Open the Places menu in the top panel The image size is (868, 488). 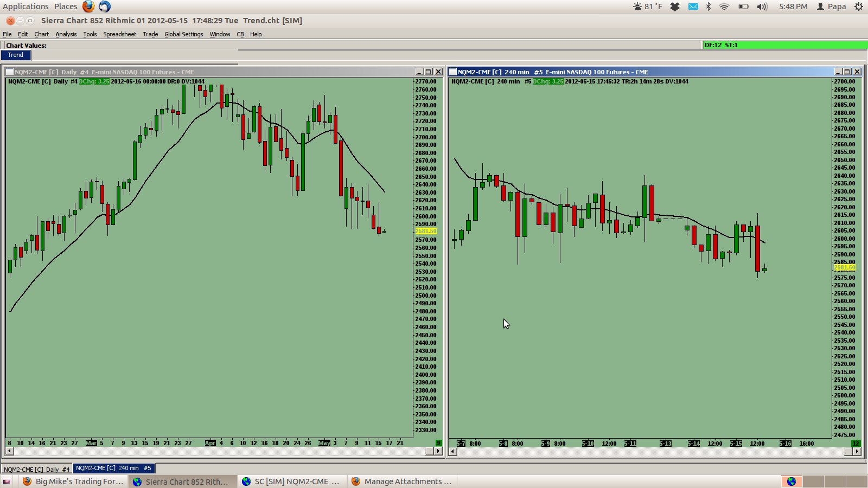point(66,7)
